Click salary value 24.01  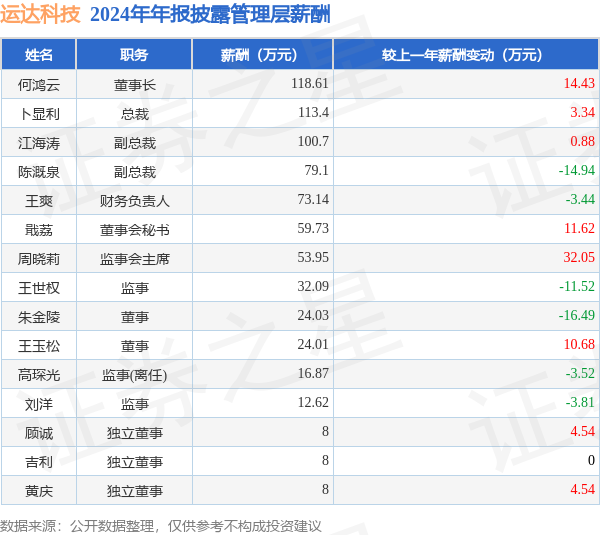(313, 344)
